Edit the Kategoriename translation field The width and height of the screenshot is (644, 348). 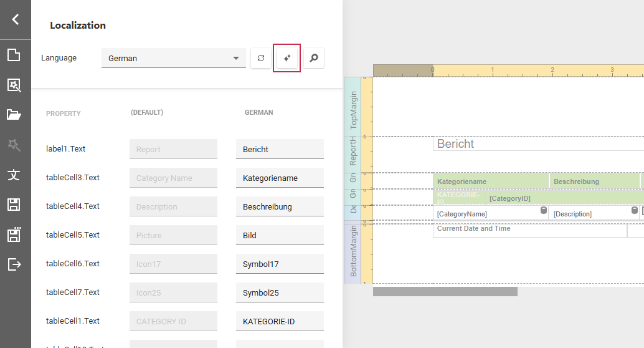[279, 178]
